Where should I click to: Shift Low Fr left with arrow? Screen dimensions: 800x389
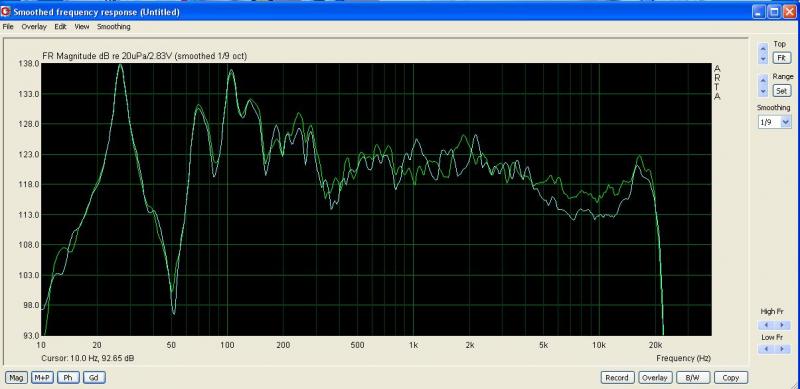coord(766,349)
